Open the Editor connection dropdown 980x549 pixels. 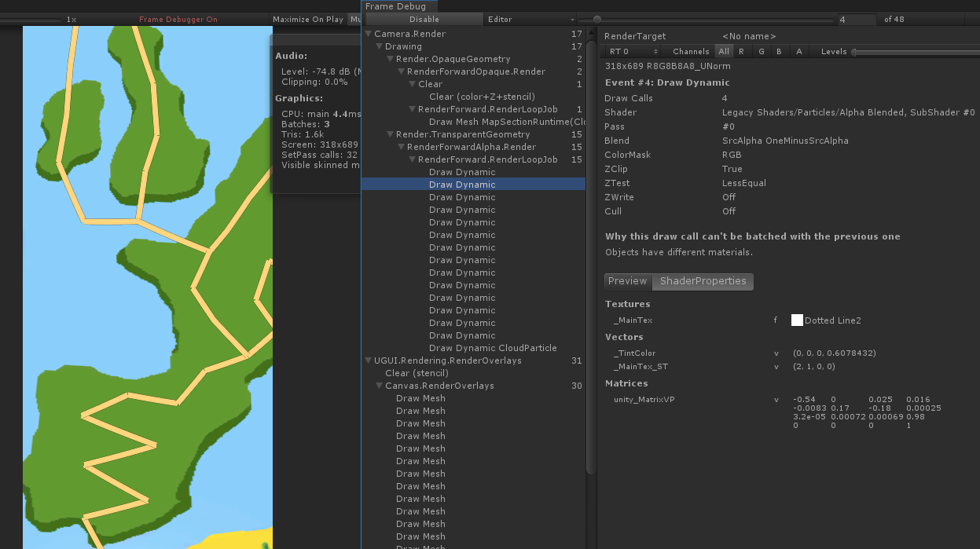tap(530, 20)
